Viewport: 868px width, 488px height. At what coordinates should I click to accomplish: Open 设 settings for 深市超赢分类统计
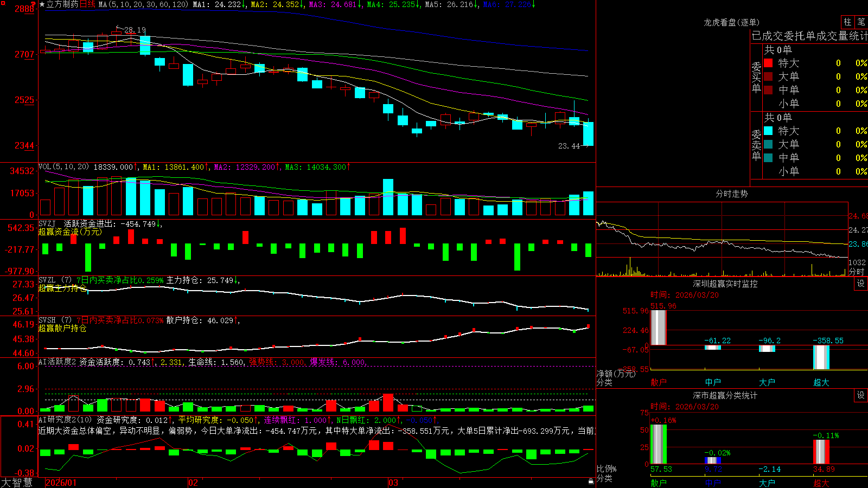861,395
